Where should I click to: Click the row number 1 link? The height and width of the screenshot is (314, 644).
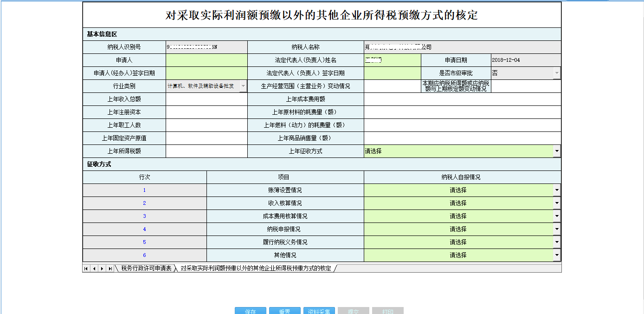point(144,190)
